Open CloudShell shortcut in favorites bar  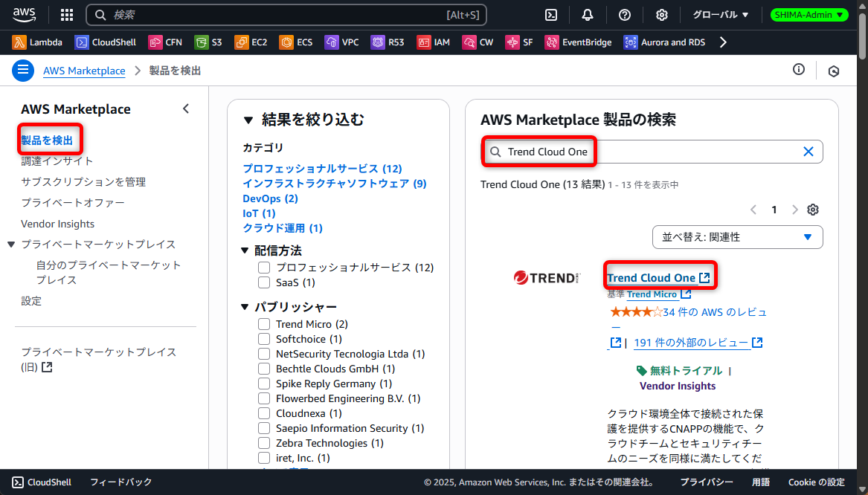tap(105, 42)
